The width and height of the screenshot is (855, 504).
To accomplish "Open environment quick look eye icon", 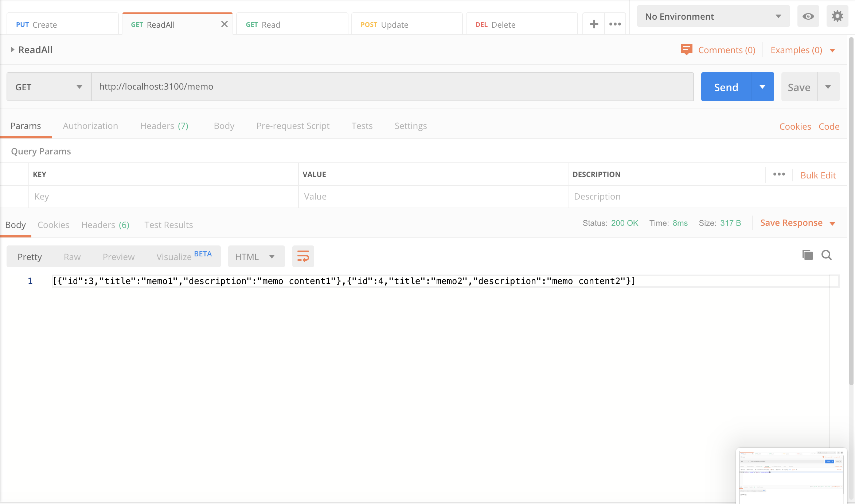I will point(808,16).
